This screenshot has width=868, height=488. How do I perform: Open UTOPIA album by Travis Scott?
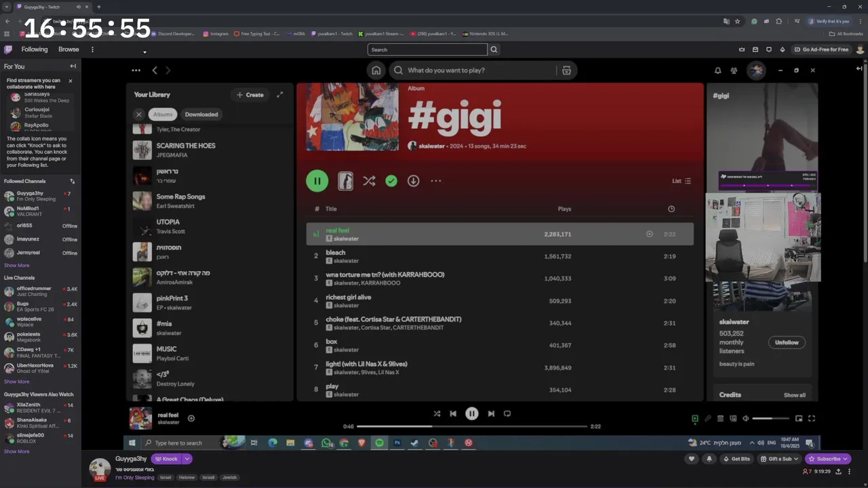[x=210, y=226]
